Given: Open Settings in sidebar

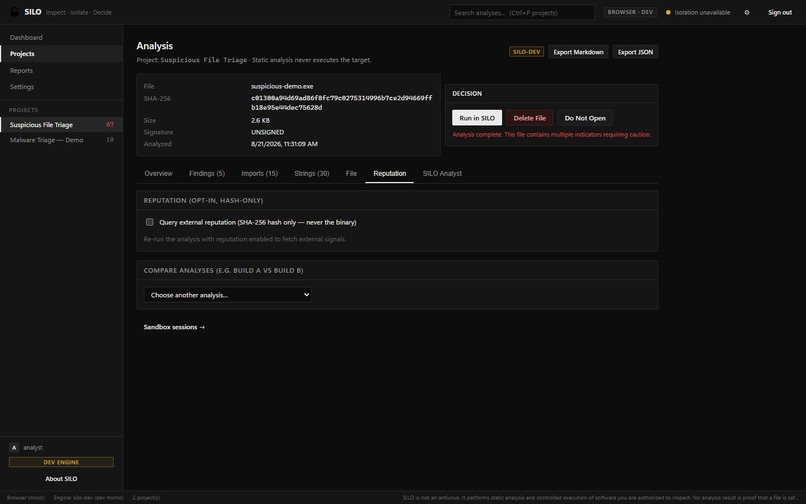Looking at the screenshot, I should coord(61,87).
